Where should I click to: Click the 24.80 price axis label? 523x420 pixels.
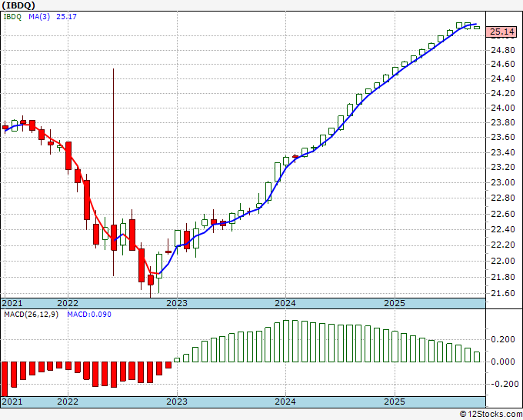[503, 50]
